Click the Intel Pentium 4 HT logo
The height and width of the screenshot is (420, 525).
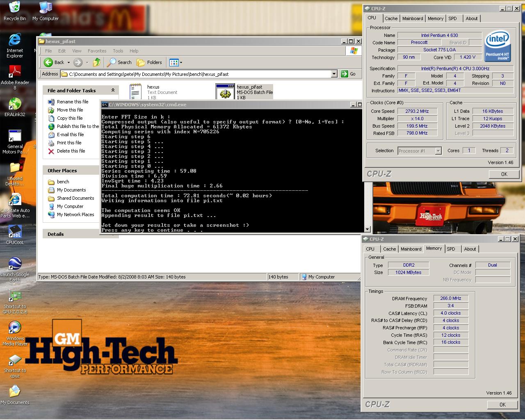(x=498, y=46)
